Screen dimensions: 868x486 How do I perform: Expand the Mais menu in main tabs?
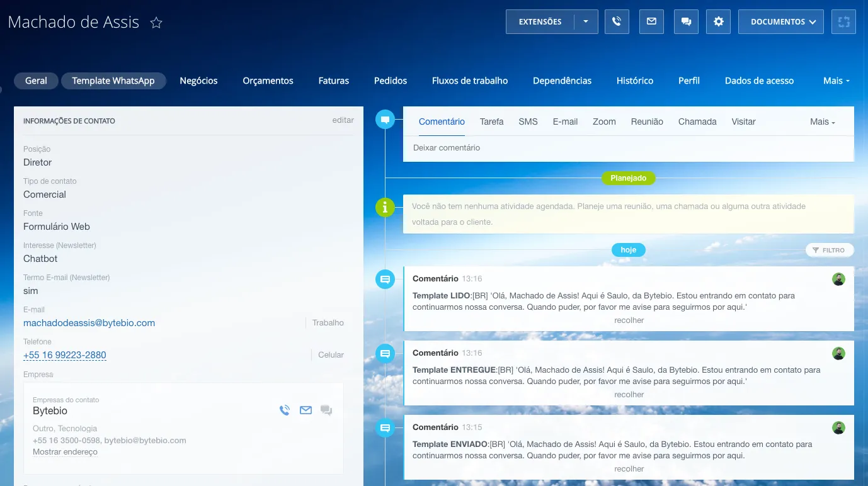coord(837,81)
